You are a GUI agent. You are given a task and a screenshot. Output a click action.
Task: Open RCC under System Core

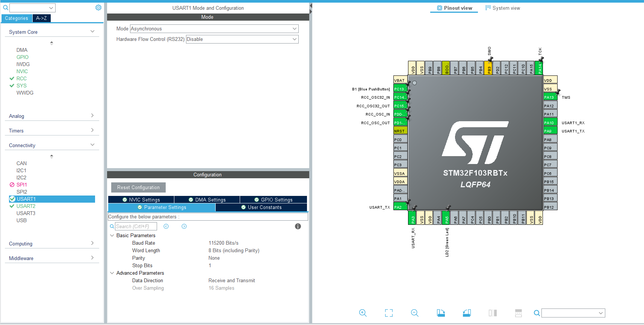tap(21, 78)
